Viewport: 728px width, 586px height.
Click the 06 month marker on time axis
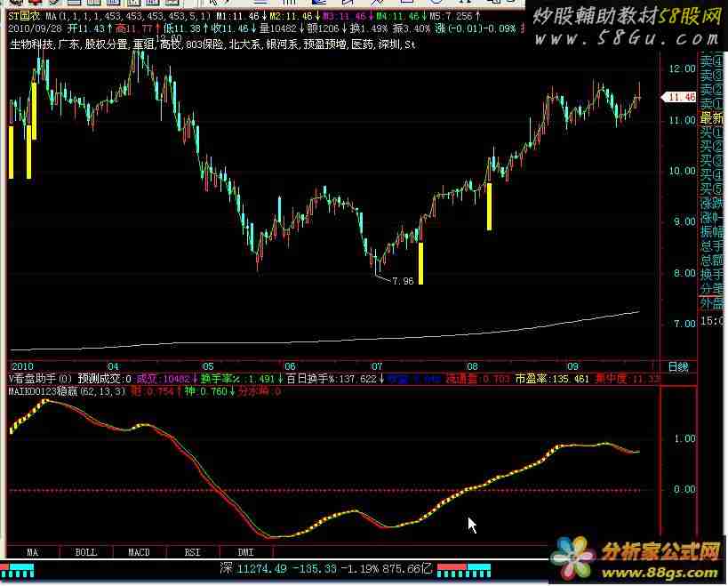tap(290, 367)
